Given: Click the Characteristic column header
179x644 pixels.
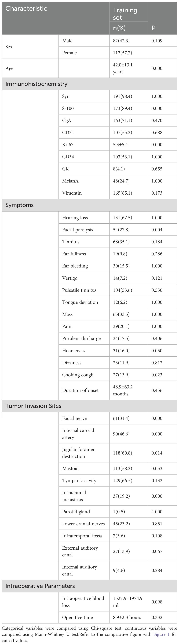Looking at the screenshot, I should (26, 9).
